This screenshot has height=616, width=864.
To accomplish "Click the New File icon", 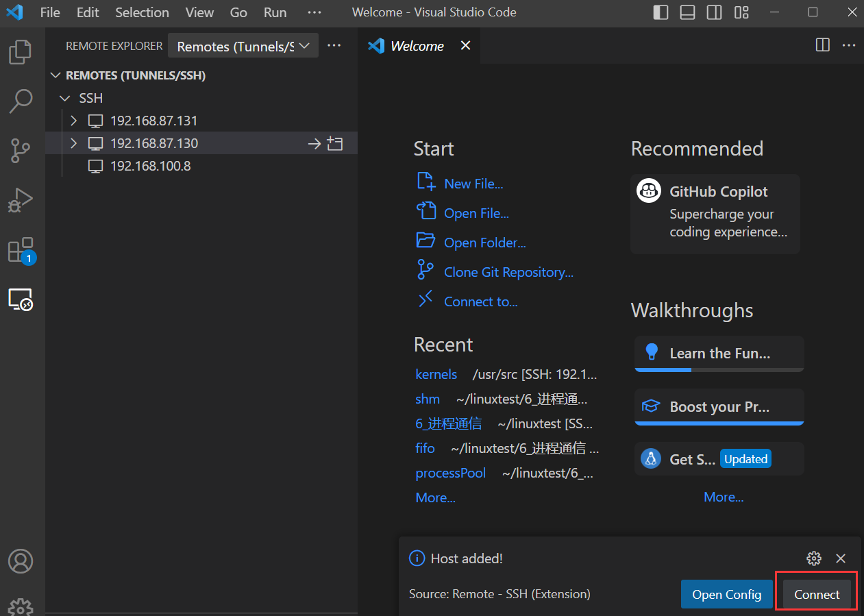I will coord(425,182).
